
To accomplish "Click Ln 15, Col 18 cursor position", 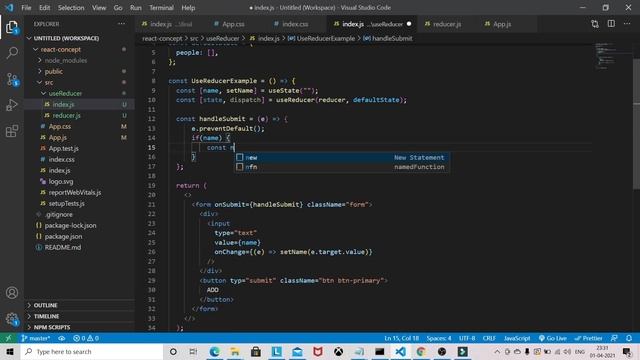I will pos(402,338).
